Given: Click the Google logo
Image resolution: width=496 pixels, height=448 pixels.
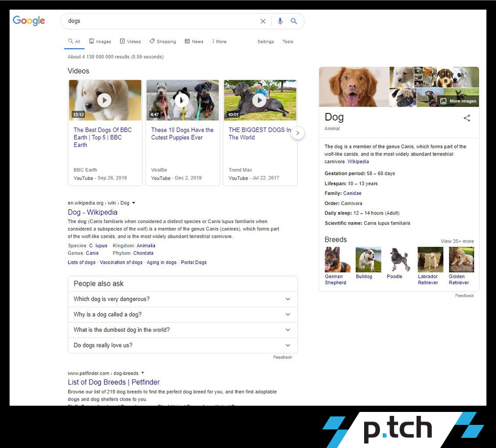Looking at the screenshot, I should [29, 20].
